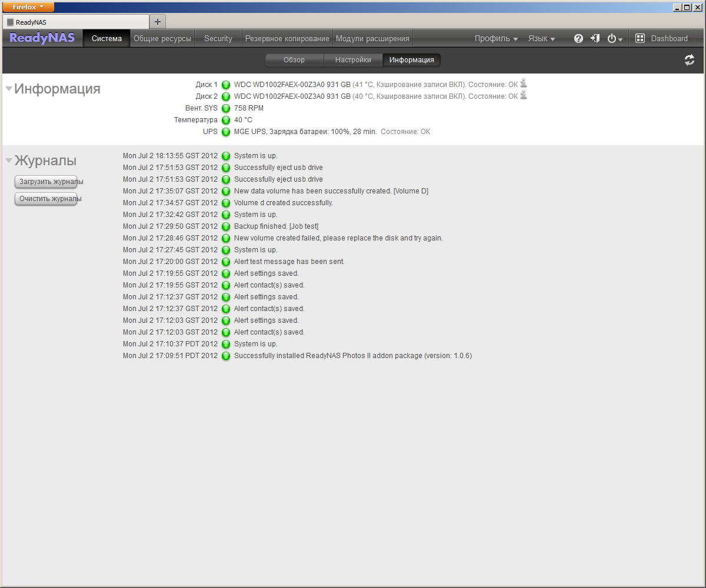Image resolution: width=706 pixels, height=588 pixels.
Task: Click status icon of 18:13:55 System is up log
Action: 226,156
